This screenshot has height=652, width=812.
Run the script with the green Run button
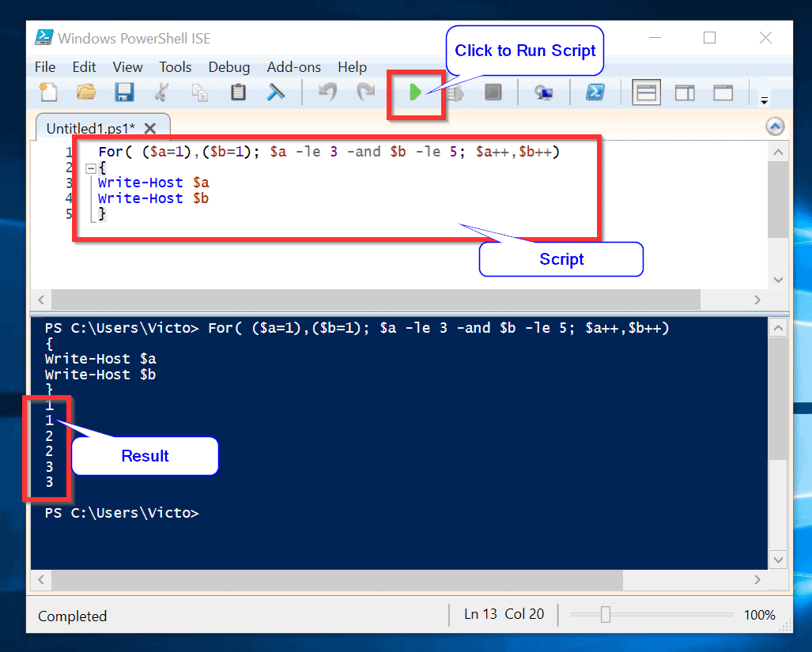point(417,92)
